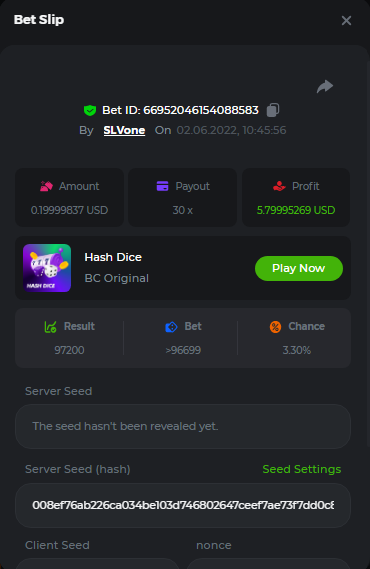Click the Play Now button
This screenshot has width=370, height=569.
click(x=299, y=268)
